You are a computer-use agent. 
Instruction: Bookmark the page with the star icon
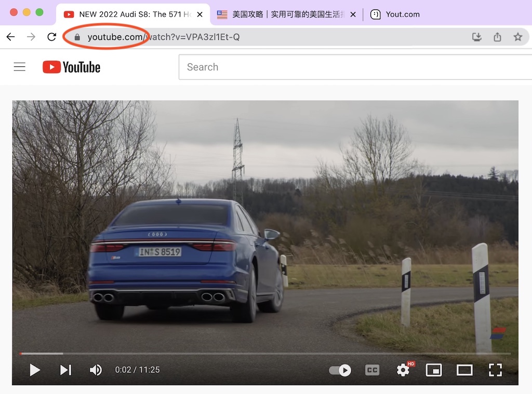coord(518,37)
